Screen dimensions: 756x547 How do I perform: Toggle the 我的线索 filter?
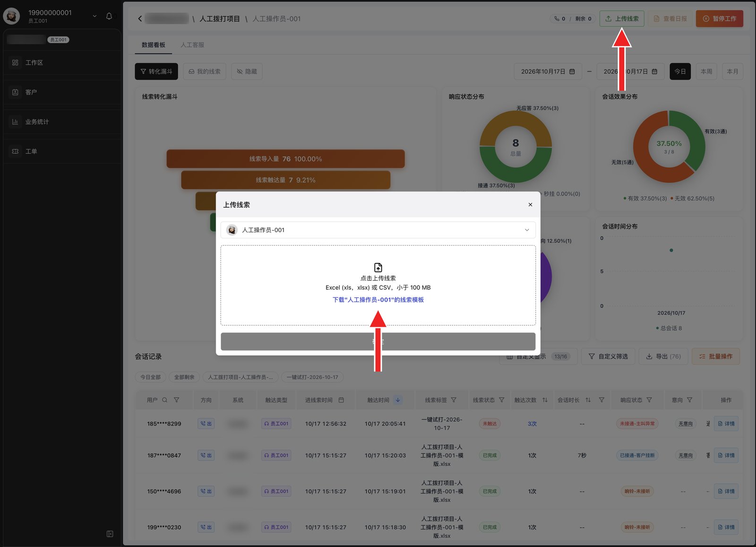tap(205, 71)
